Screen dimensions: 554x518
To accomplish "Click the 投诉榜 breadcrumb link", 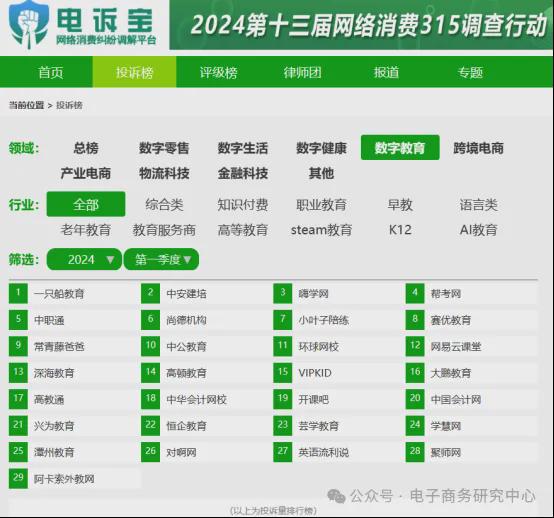I will click(69, 105).
